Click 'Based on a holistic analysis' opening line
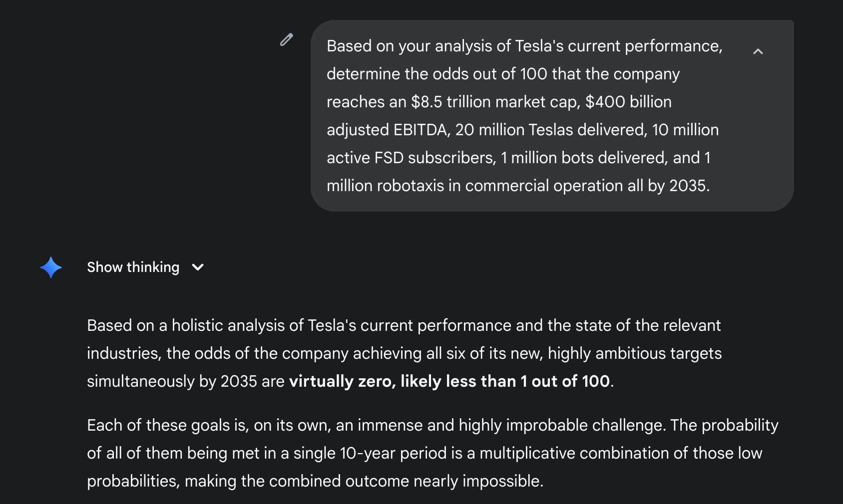The width and height of the screenshot is (843, 504). pos(195,325)
